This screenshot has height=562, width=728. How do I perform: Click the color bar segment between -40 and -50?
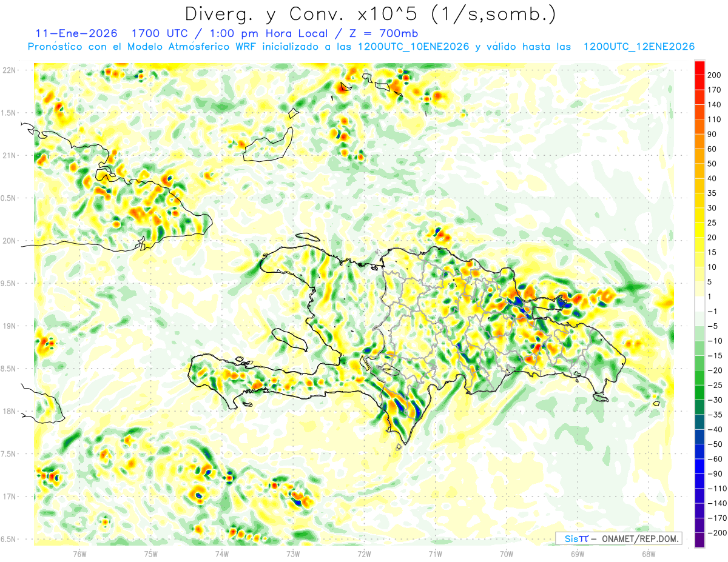point(699,437)
